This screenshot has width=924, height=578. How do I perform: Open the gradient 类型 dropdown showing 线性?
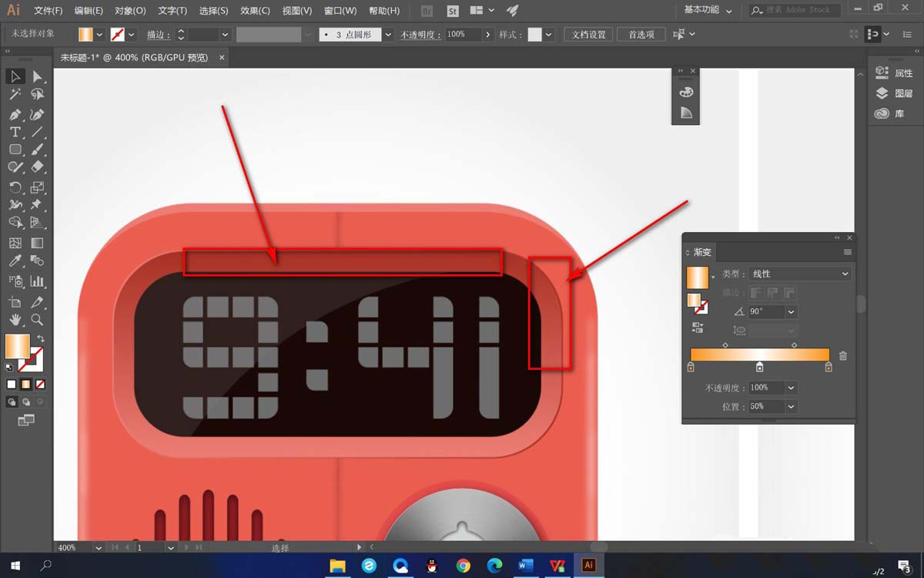800,274
